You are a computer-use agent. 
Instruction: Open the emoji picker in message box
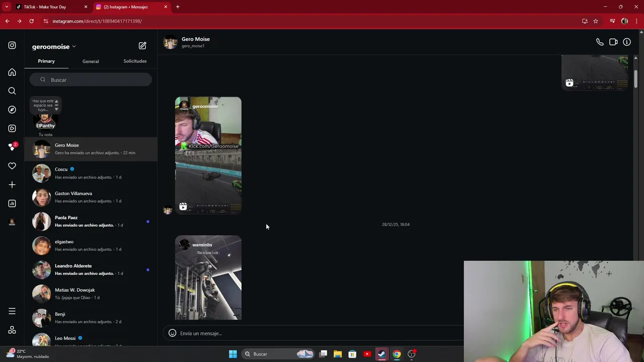tap(172, 333)
